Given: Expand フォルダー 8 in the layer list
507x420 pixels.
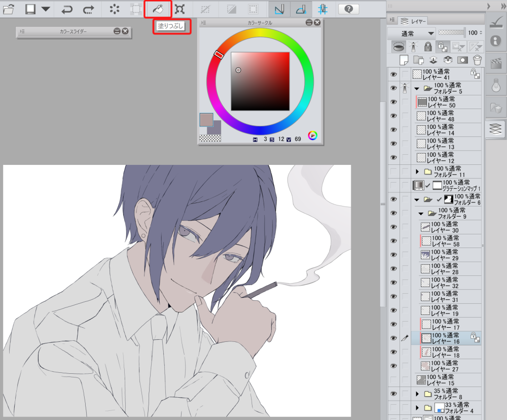Looking at the screenshot, I should 417,394.
